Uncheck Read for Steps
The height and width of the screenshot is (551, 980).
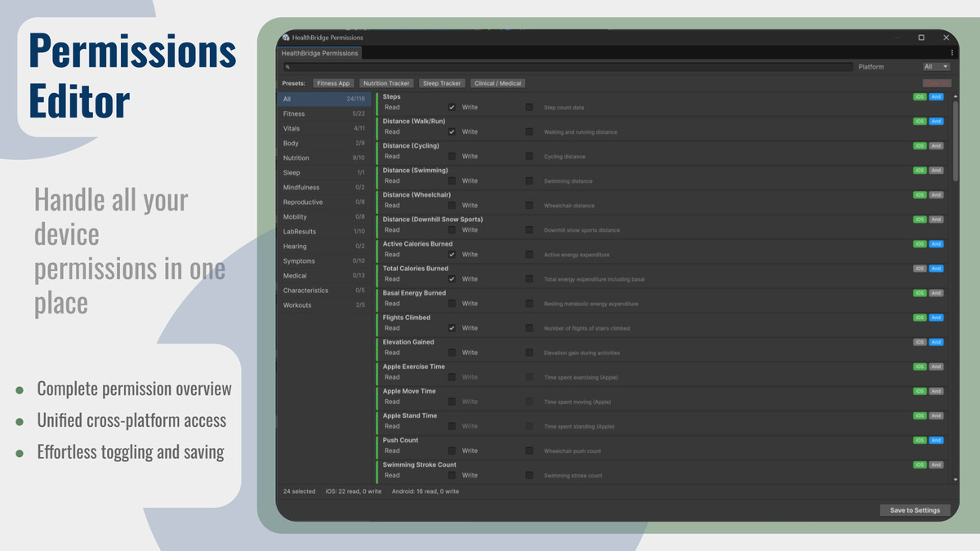452,107
